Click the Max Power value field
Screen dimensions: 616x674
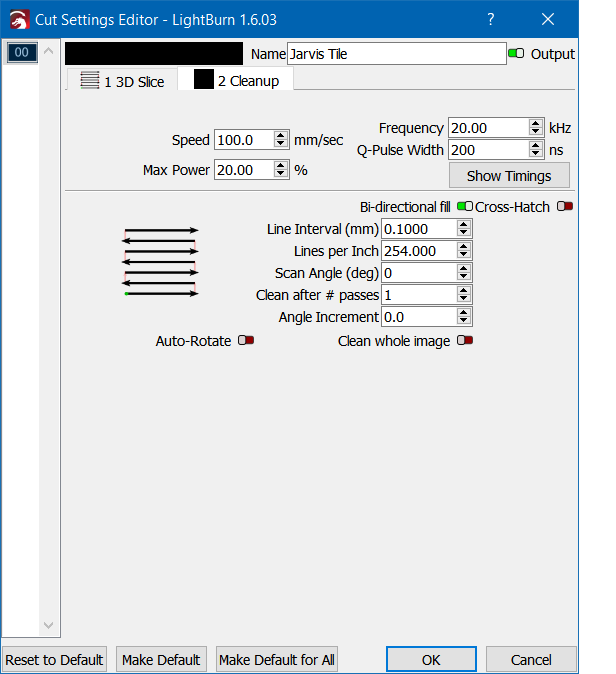click(244, 170)
